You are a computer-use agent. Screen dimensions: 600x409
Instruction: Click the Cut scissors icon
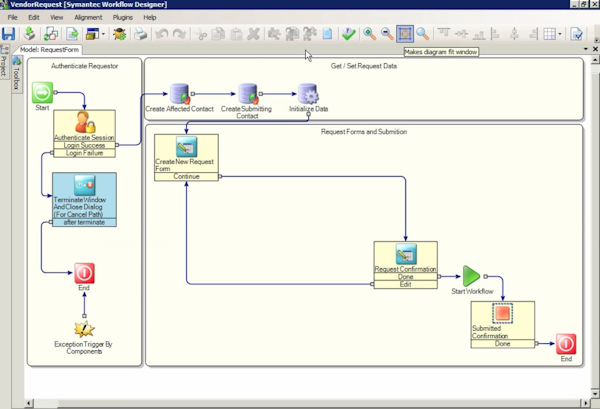coord(201,34)
